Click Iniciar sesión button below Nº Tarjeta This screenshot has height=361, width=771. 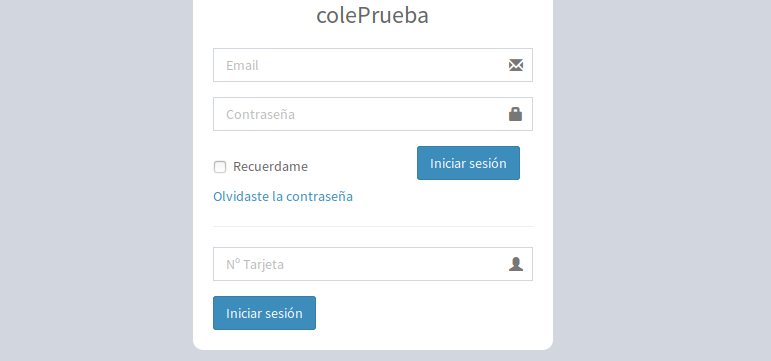point(264,313)
